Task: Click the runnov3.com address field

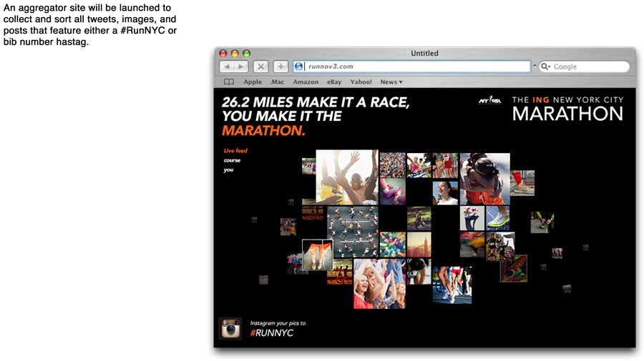Action: [412, 66]
